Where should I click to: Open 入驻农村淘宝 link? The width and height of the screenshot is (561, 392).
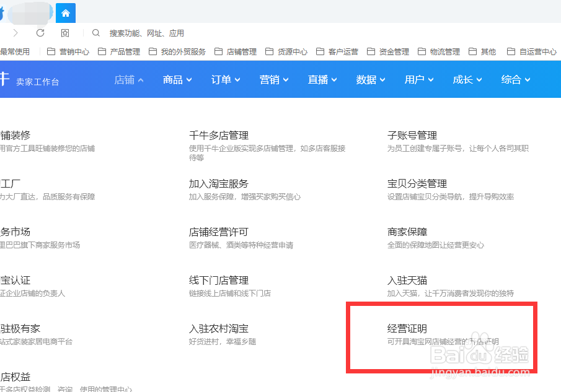219,328
